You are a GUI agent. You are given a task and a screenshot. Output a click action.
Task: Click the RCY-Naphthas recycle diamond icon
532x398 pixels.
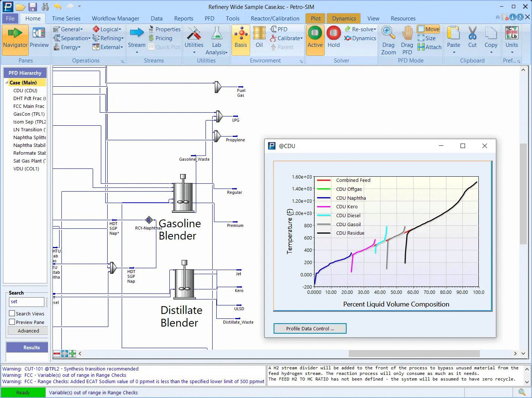click(x=149, y=220)
